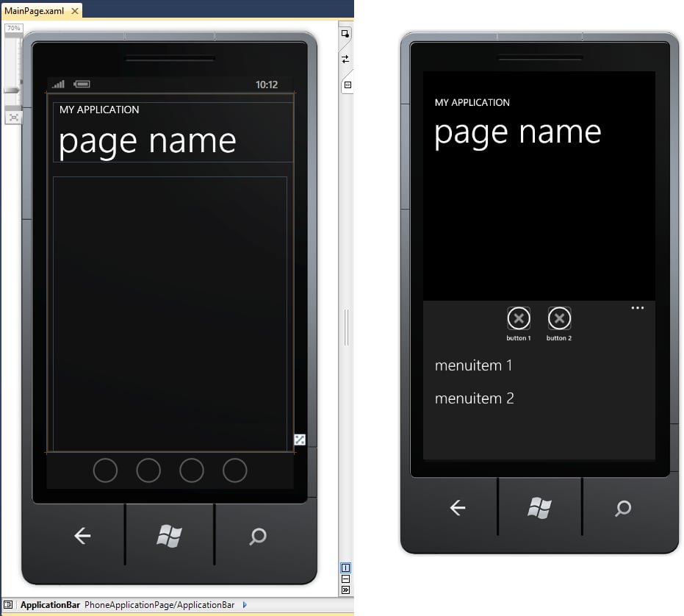Select page name text in designer
684x616 pixels.
coord(148,142)
